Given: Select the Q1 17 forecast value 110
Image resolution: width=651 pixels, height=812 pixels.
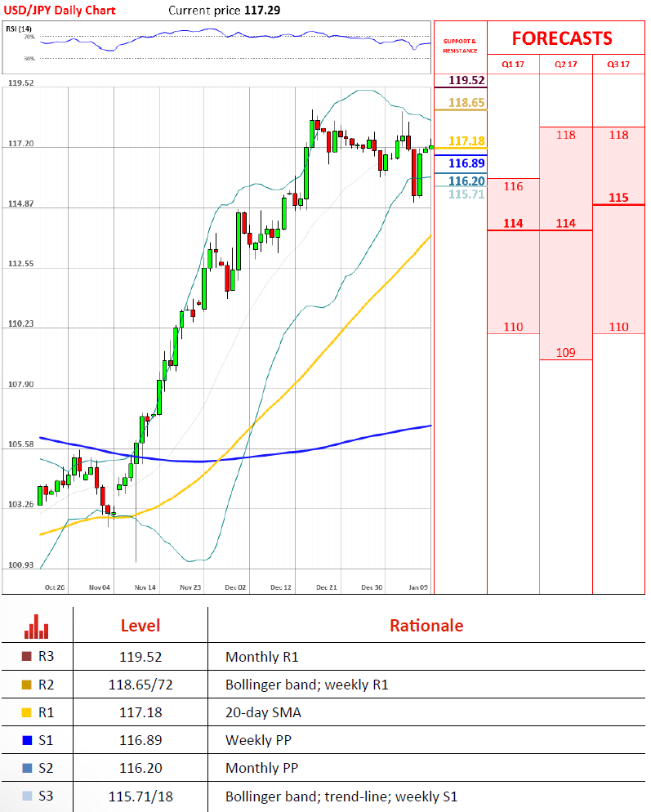Looking at the screenshot, I should [513, 327].
